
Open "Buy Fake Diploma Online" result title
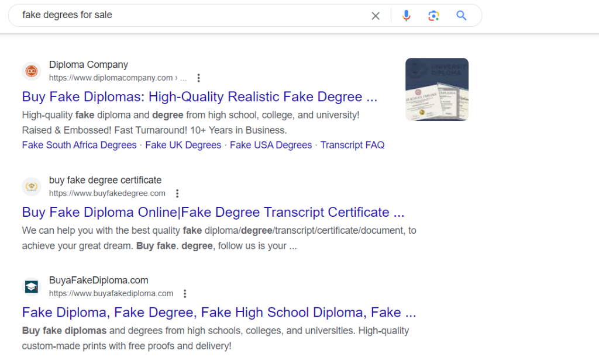coord(213,212)
